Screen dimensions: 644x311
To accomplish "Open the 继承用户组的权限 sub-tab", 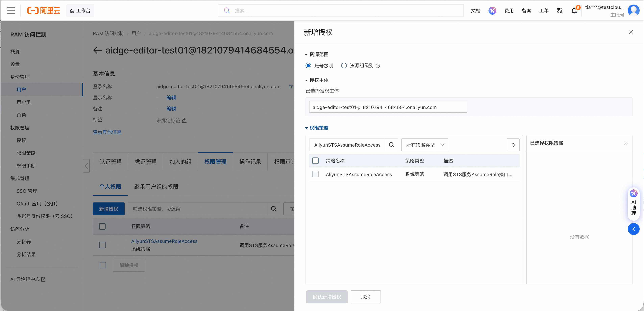I will tap(156, 187).
